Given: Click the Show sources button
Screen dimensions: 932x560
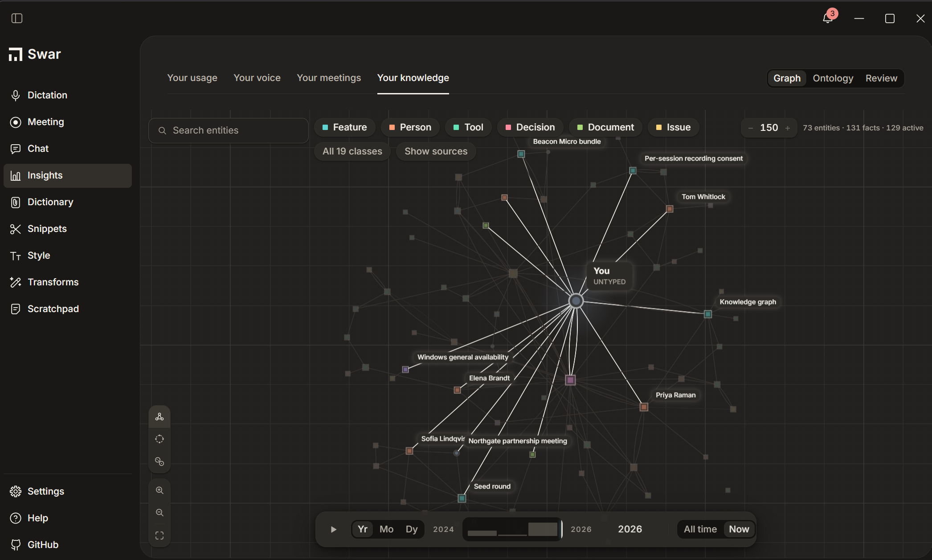Looking at the screenshot, I should [436, 151].
